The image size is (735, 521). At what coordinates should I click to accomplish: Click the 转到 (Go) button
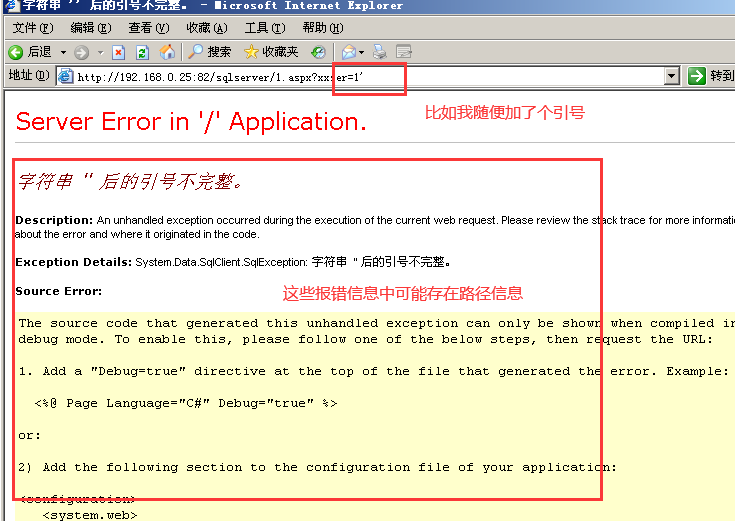(x=711, y=77)
